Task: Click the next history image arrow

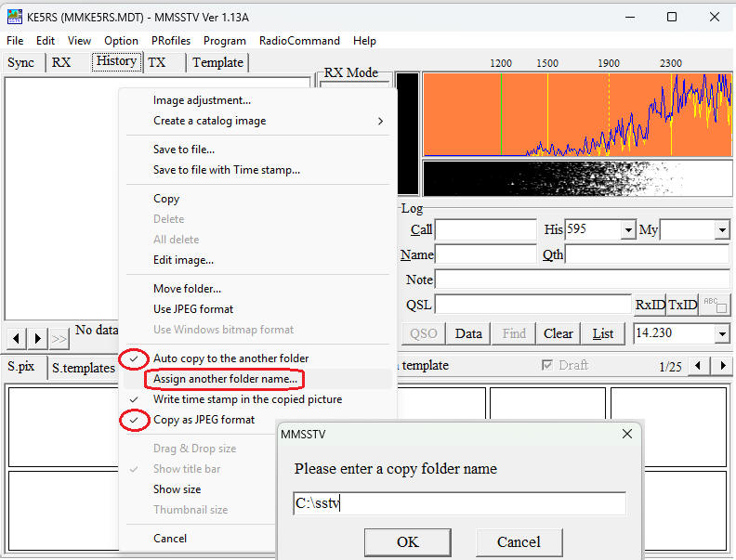Action: [x=38, y=338]
